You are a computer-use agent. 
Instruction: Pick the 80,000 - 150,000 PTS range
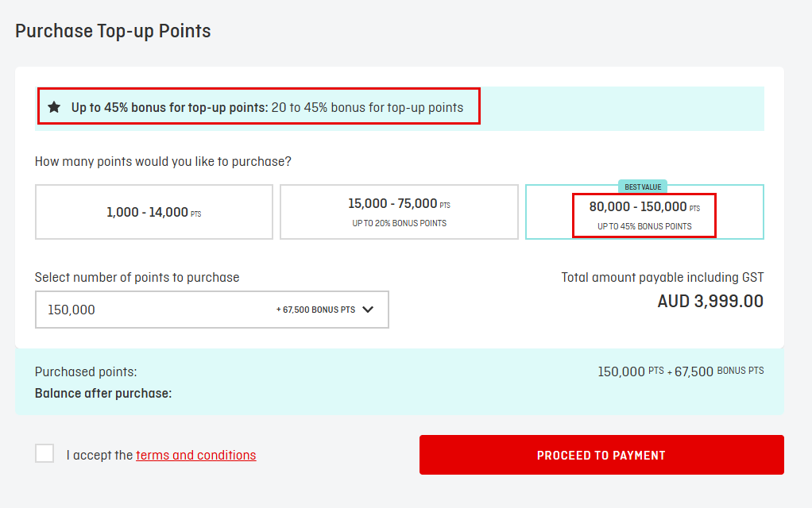644,213
